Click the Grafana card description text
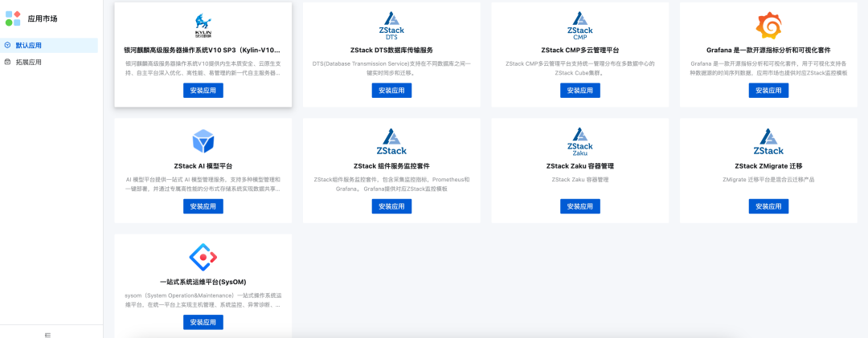 (768, 68)
